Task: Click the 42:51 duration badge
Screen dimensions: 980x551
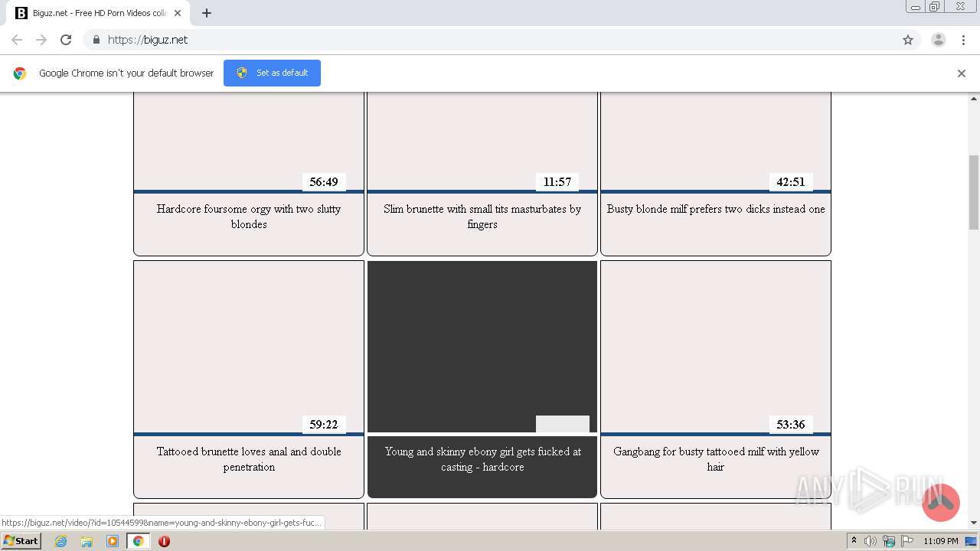Action: pos(791,182)
